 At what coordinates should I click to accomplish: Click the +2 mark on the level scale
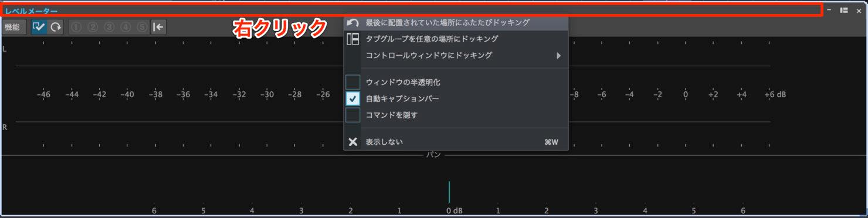point(713,94)
